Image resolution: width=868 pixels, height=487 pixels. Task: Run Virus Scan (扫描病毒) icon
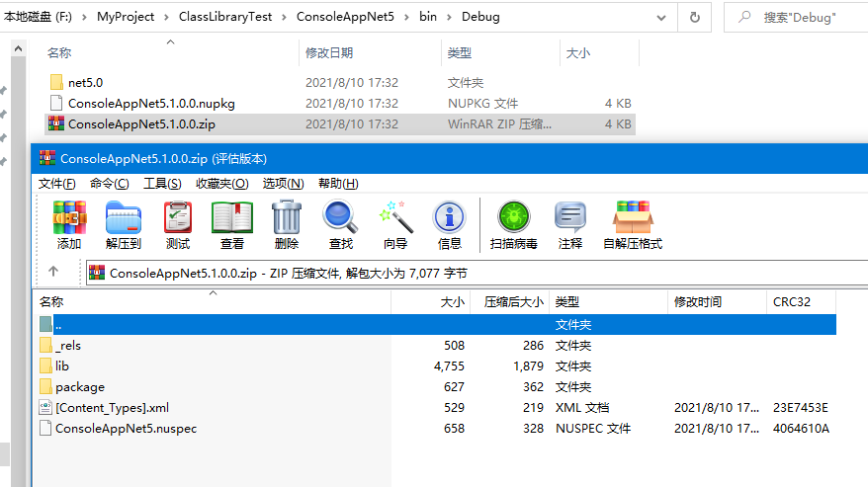513,218
